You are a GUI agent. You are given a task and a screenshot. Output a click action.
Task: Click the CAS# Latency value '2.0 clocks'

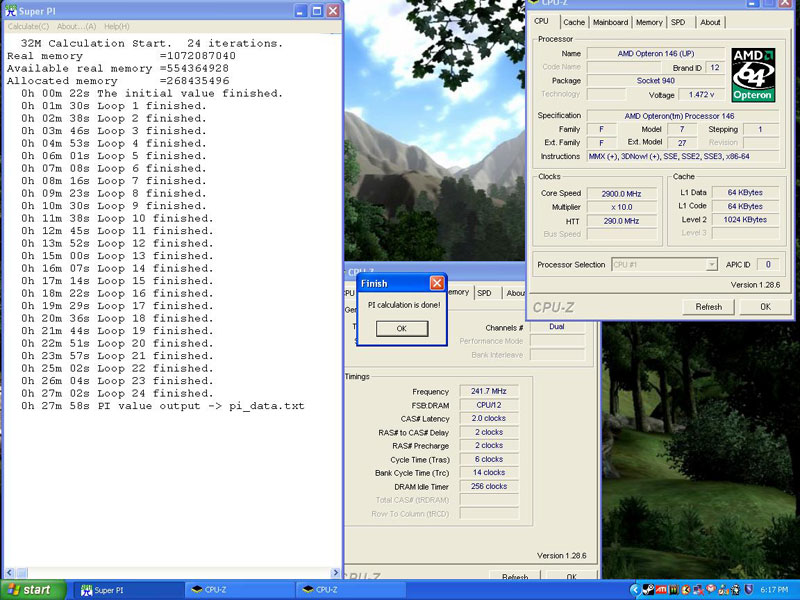[489, 418]
